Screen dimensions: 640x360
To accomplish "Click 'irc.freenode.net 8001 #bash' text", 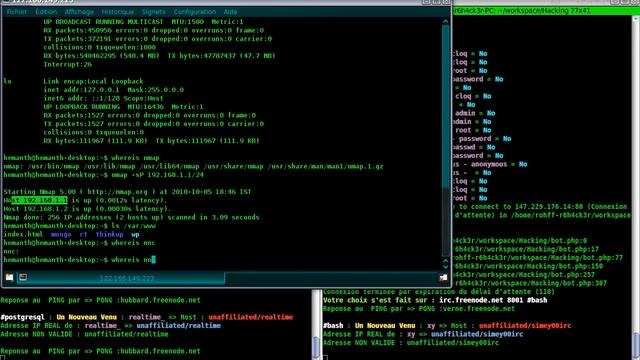I will point(493,300).
